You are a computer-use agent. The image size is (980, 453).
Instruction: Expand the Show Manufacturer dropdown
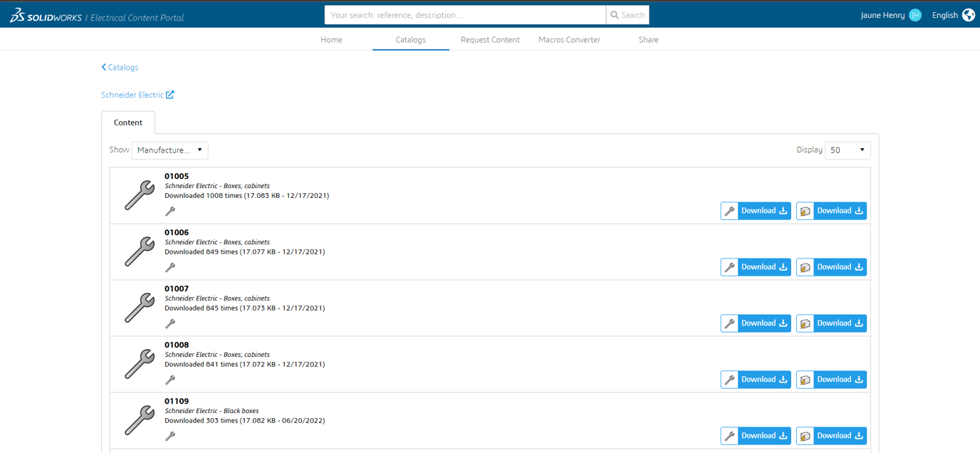(170, 150)
